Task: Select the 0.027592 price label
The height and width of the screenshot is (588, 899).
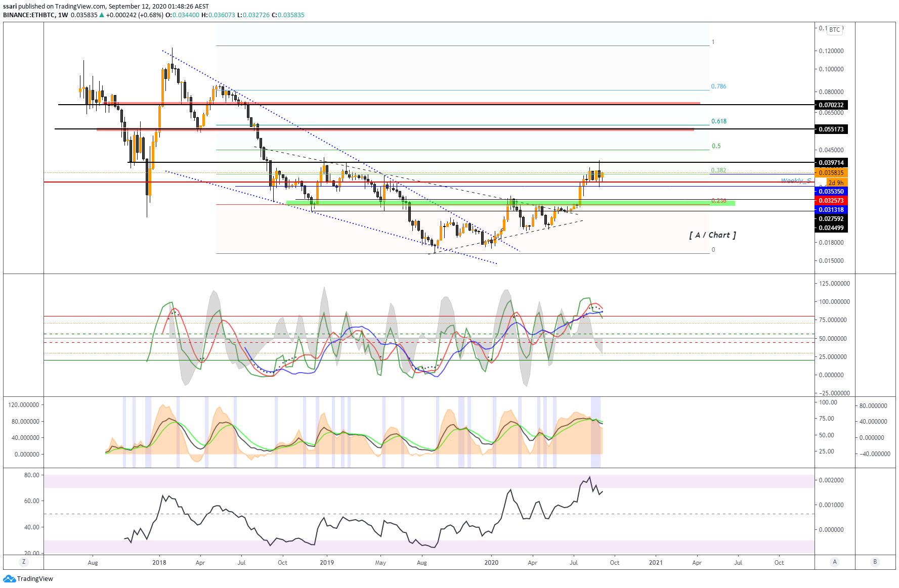Action: pyautogui.click(x=831, y=219)
